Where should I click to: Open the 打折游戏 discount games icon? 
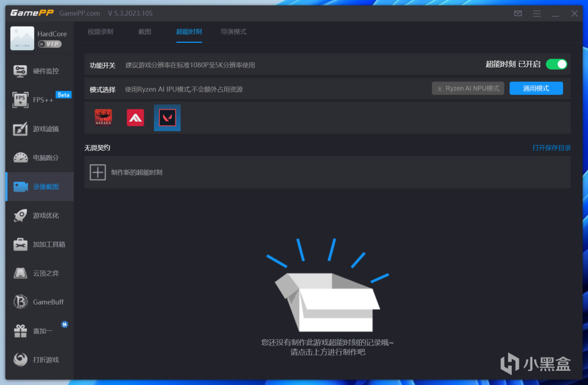(x=20, y=360)
